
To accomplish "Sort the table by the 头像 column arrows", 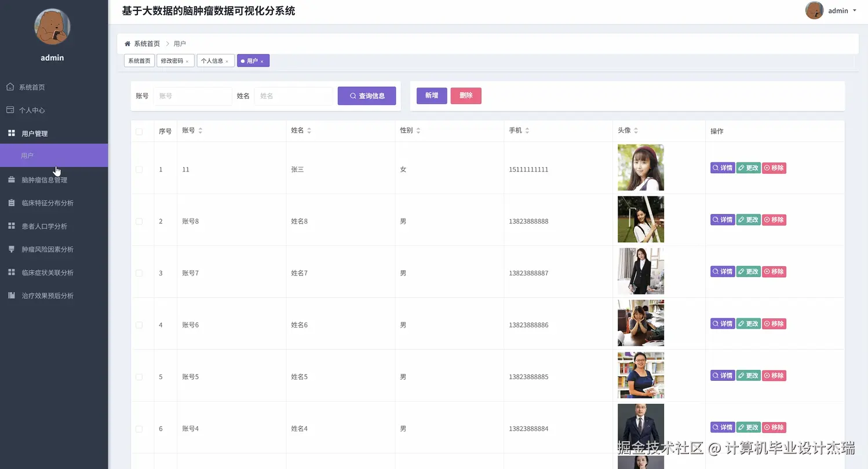I will tap(636, 130).
